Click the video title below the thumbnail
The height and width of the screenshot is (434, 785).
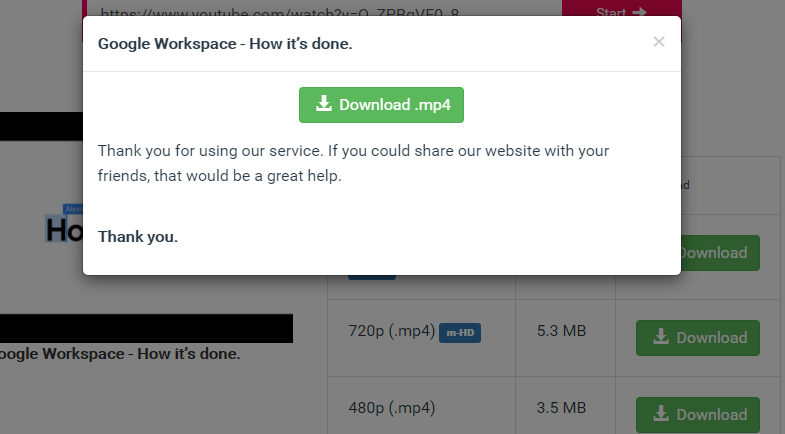click(x=120, y=354)
